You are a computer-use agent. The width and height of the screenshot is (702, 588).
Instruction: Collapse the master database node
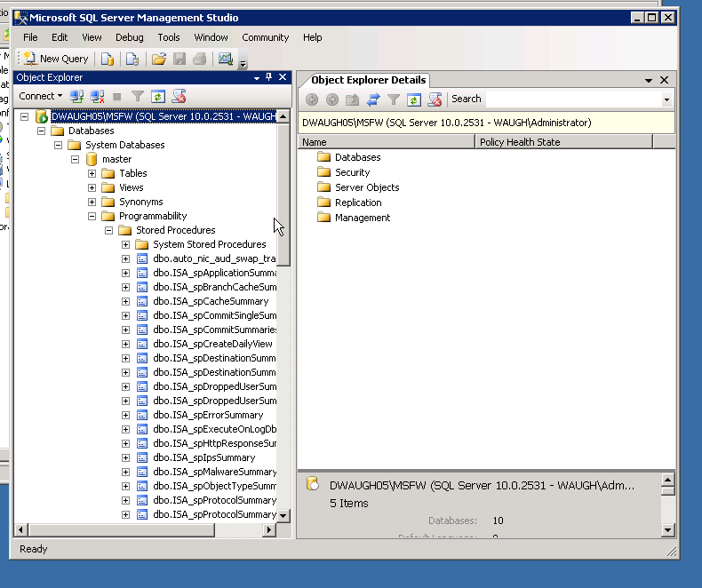75,159
